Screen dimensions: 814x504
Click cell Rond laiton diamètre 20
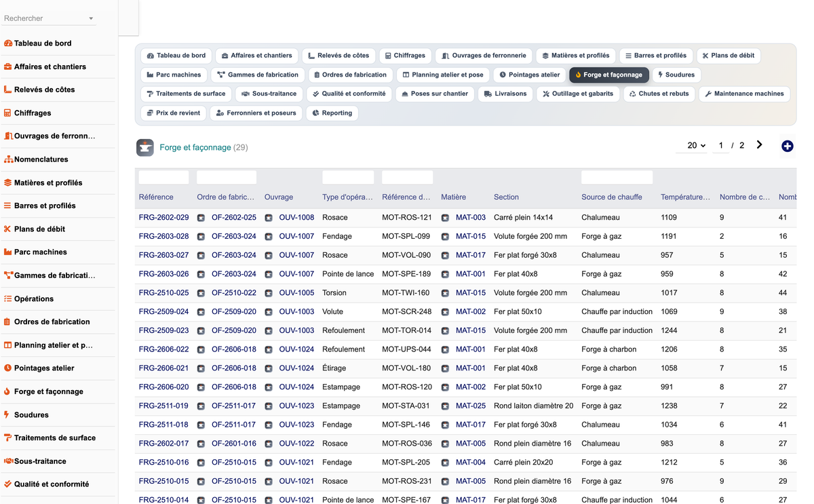tap(533, 406)
